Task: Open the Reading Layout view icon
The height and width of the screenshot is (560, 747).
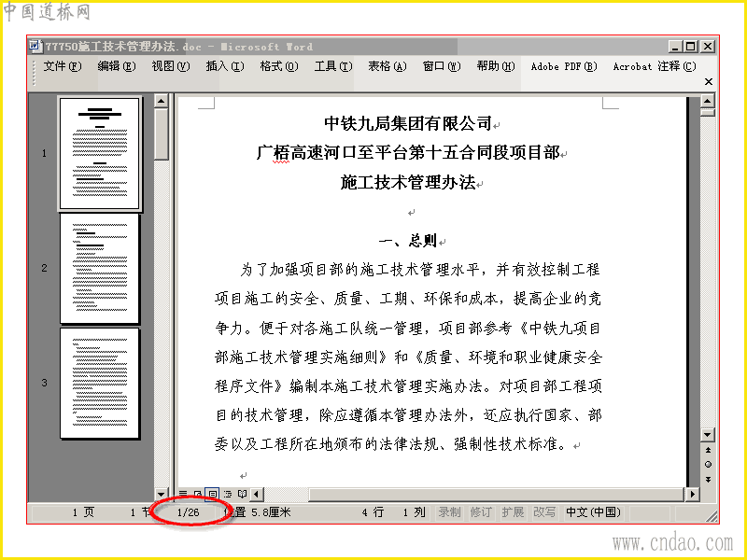Action: pos(242,494)
